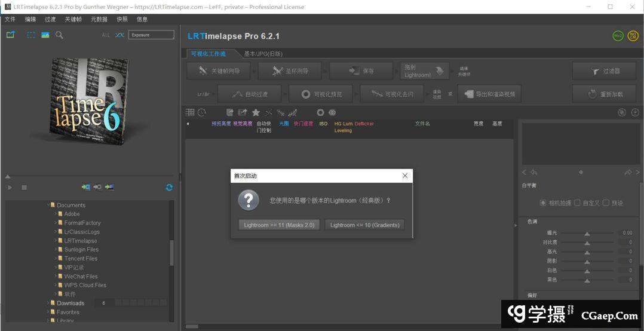This screenshot has width=644, height=331.
Task: Select the 相机拍摄 white balance radio button
Action: click(x=543, y=203)
